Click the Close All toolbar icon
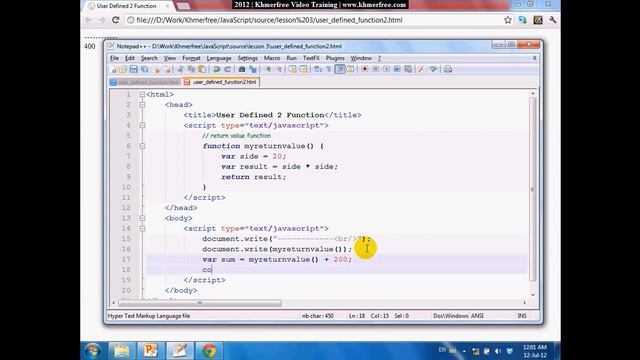The width and height of the screenshot is (640, 360). click(x=167, y=70)
